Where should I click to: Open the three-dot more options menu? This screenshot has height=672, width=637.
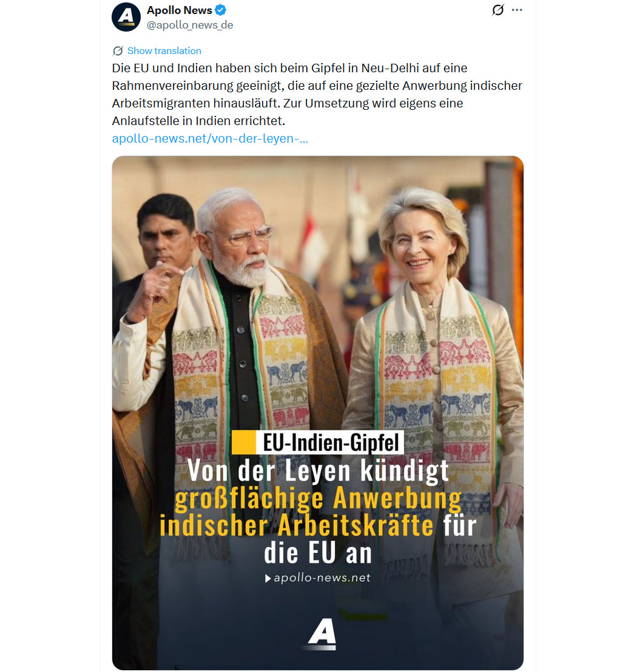click(517, 10)
